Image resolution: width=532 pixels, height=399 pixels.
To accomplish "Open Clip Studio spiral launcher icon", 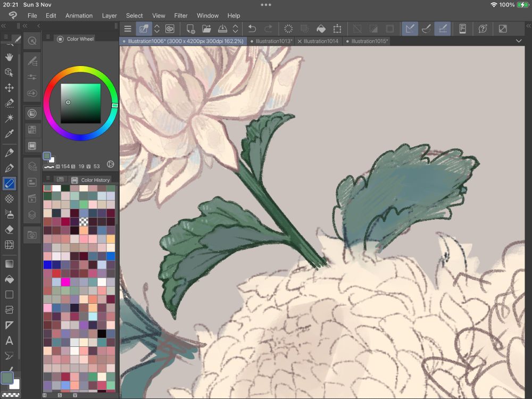I will point(170,29).
